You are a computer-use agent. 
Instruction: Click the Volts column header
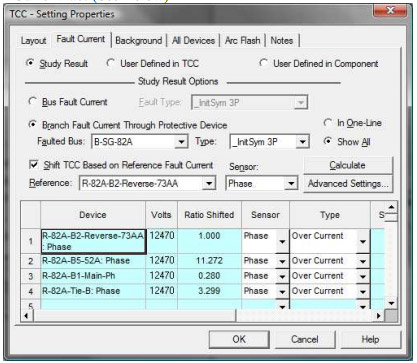tap(162, 215)
